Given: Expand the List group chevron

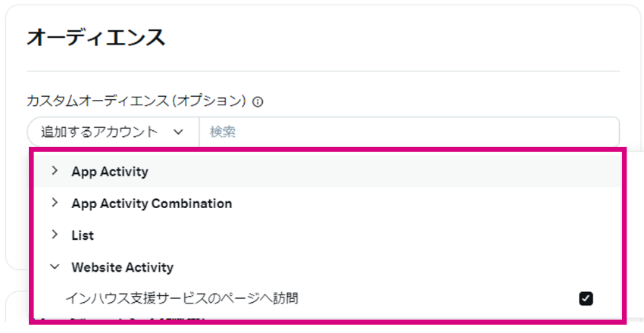Looking at the screenshot, I should tap(55, 235).
